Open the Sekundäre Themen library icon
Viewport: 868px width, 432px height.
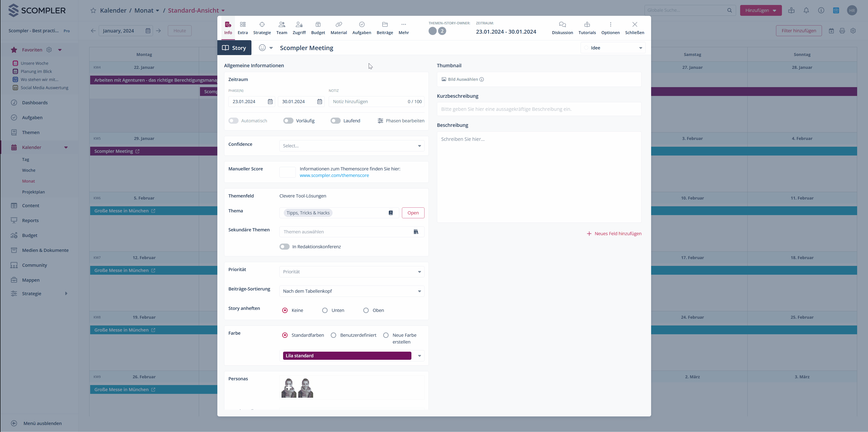point(415,232)
